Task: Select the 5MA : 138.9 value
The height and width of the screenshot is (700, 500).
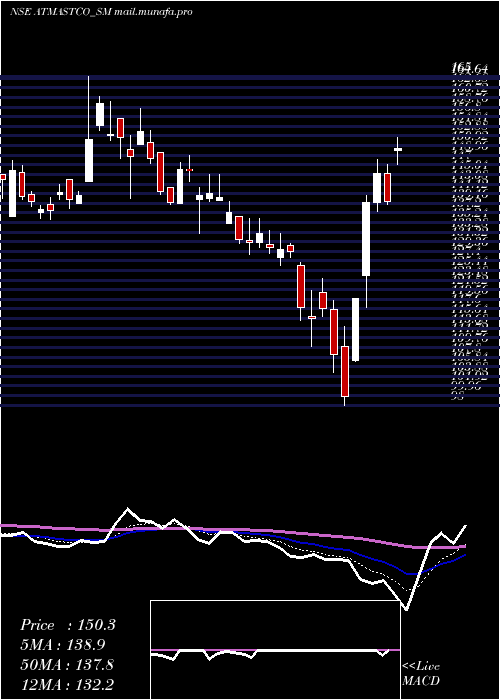Action: pyautogui.click(x=64, y=645)
